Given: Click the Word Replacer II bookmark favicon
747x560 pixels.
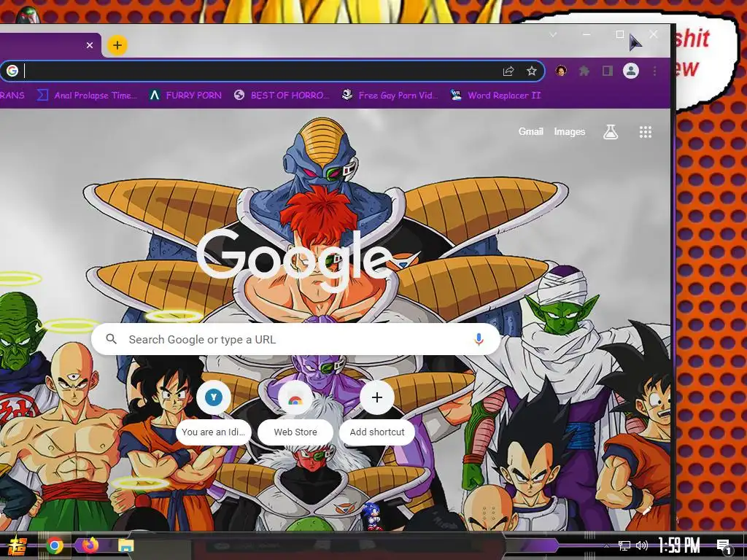Looking at the screenshot, I should (x=456, y=96).
